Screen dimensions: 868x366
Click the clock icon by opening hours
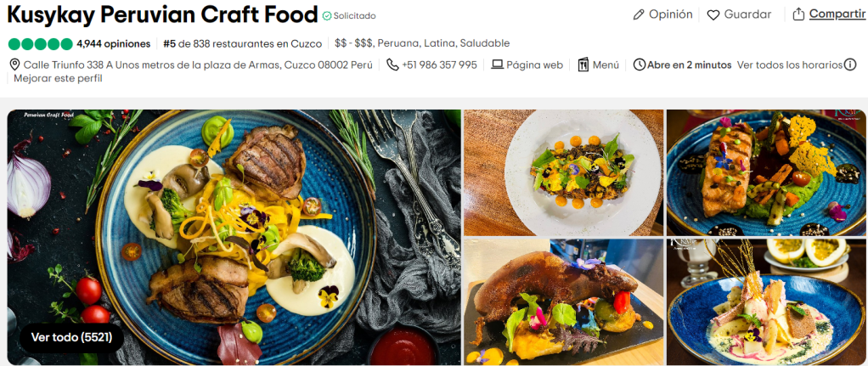(640, 65)
